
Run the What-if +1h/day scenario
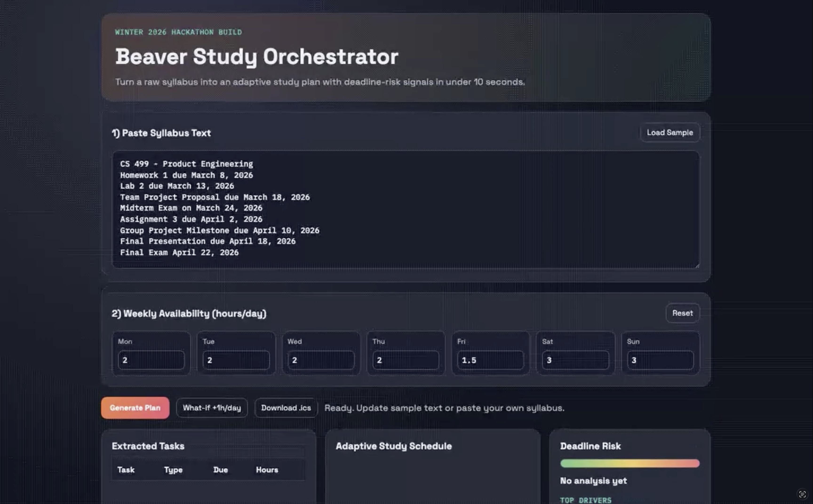pos(212,408)
